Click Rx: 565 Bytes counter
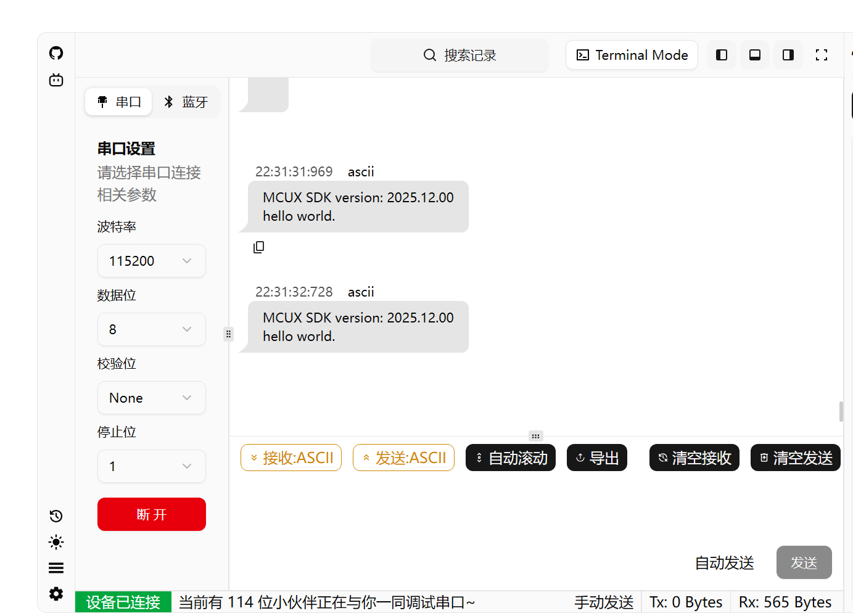 coord(785,602)
